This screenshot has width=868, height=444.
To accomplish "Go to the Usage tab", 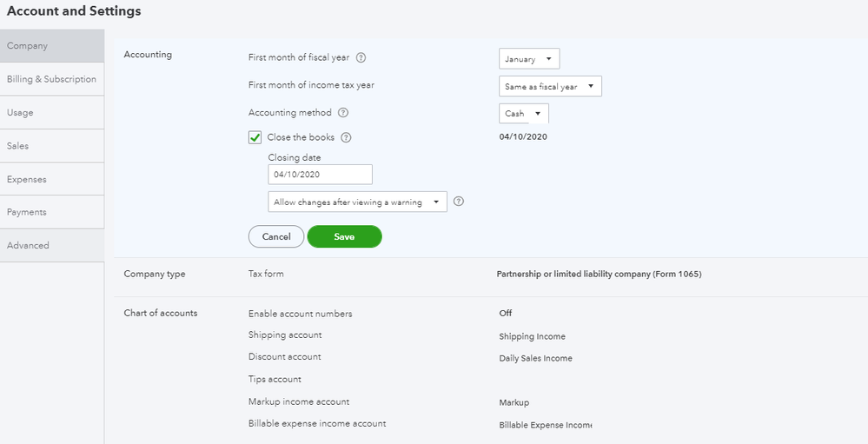I will click(51, 113).
